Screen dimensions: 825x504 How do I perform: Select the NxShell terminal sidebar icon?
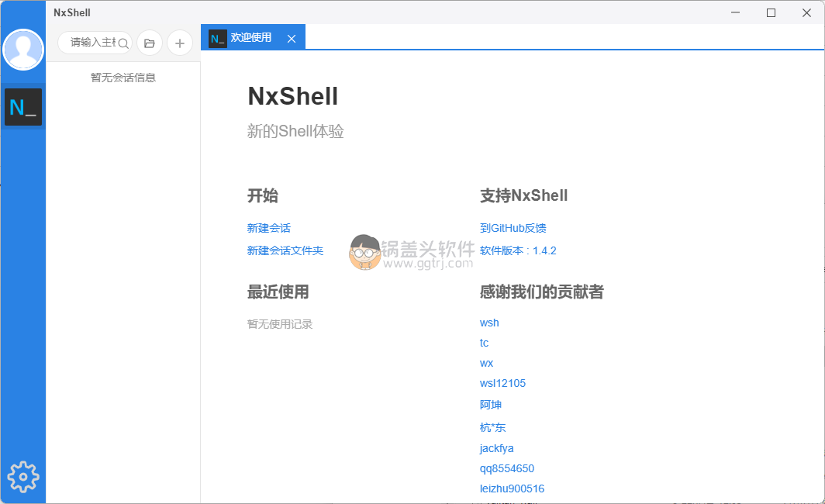(x=23, y=107)
